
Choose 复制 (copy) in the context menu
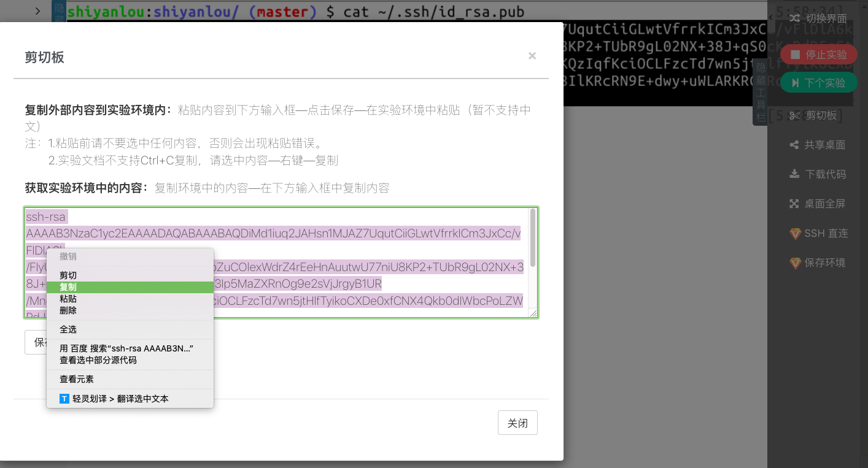coord(130,287)
